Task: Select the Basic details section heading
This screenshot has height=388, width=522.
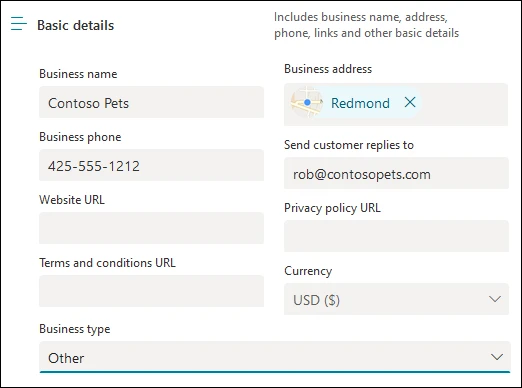Action: (x=76, y=25)
